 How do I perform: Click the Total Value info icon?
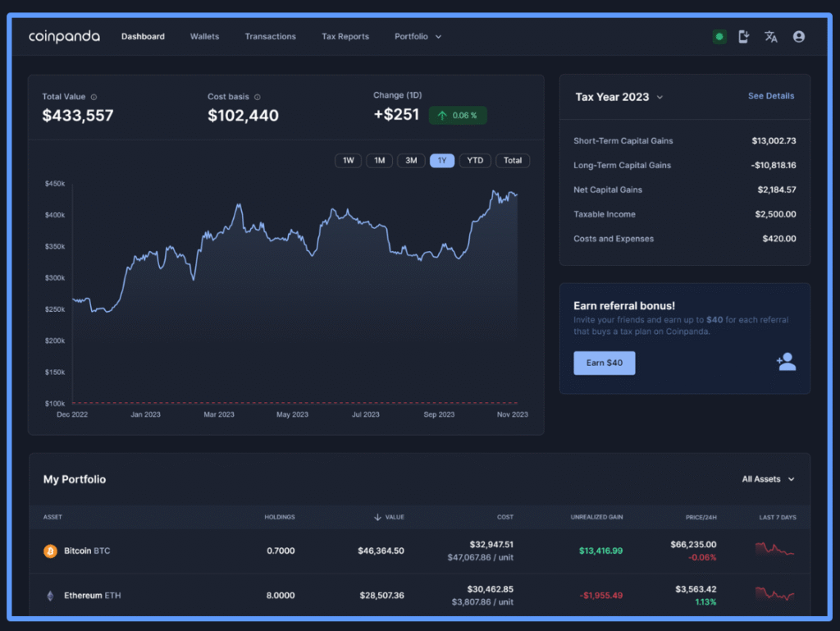94,97
